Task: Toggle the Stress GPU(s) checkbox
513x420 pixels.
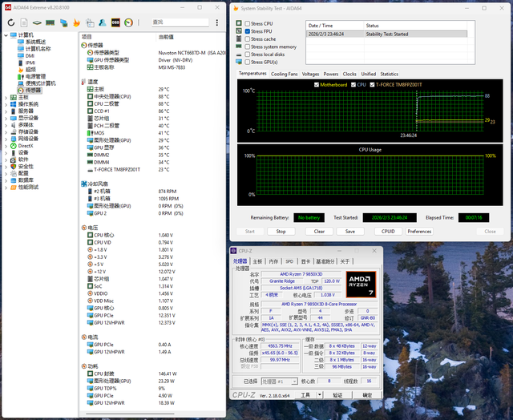Action: point(248,61)
